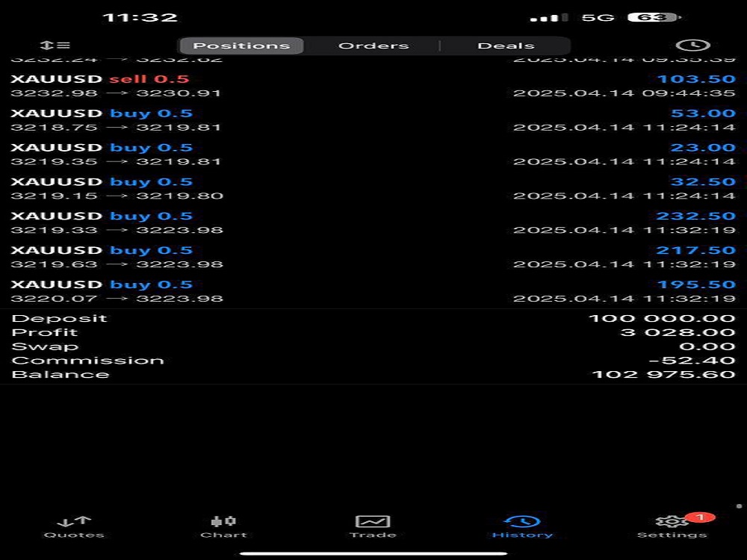The image size is (747, 560).
Task: Tap the Commission label
Action: tap(87, 361)
